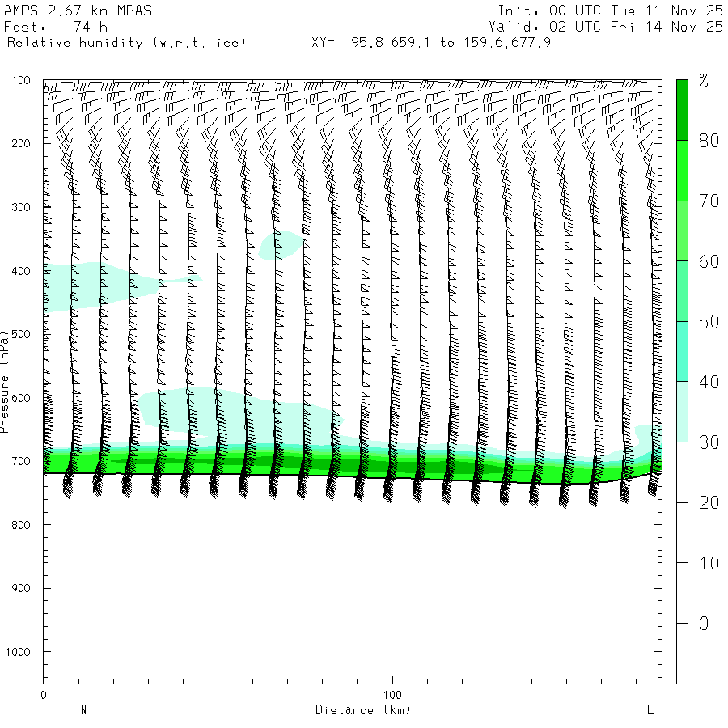Click the colorbar 20 label
Image resolution: width=728 pixels, height=728 pixels.
point(709,503)
